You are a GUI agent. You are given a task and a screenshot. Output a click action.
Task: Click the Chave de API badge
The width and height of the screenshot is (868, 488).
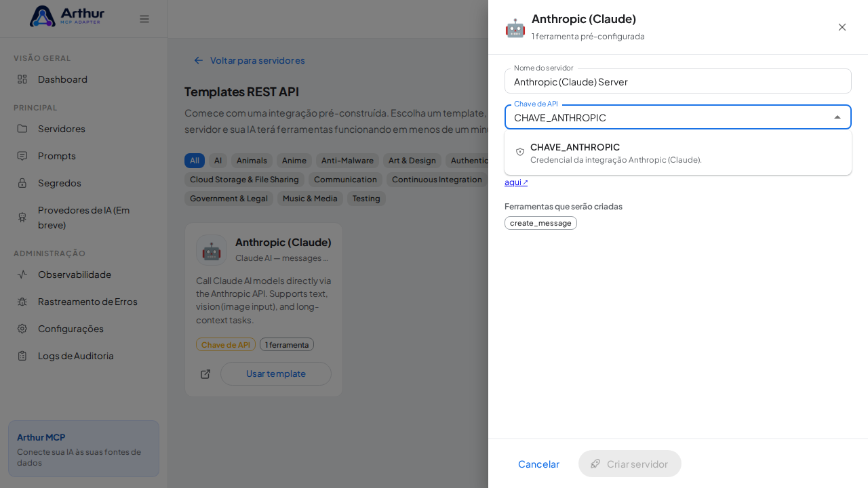[226, 344]
